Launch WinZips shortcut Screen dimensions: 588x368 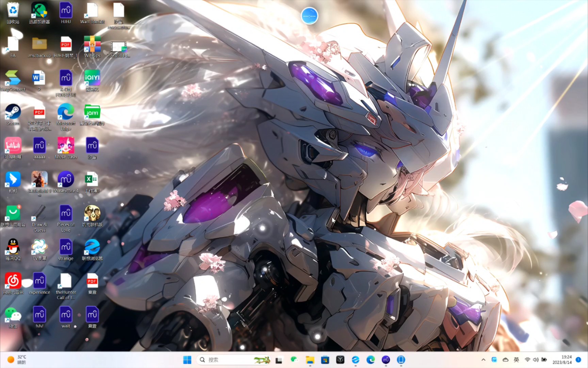(92, 47)
